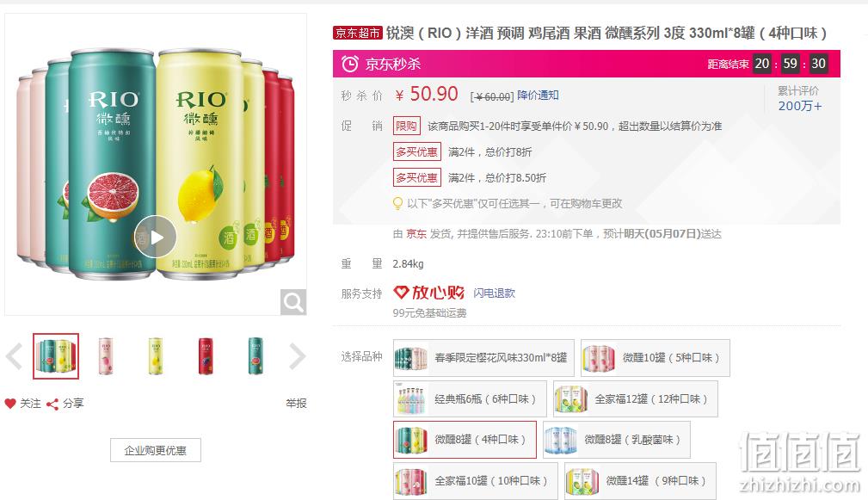Select the yellow lemon can thumbnail
The image size is (868, 500).
click(x=156, y=356)
